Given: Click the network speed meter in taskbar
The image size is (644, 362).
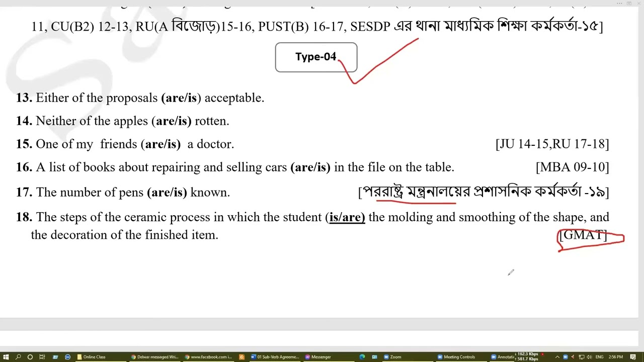Looking at the screenshot, I should click(x=527, y=357).
